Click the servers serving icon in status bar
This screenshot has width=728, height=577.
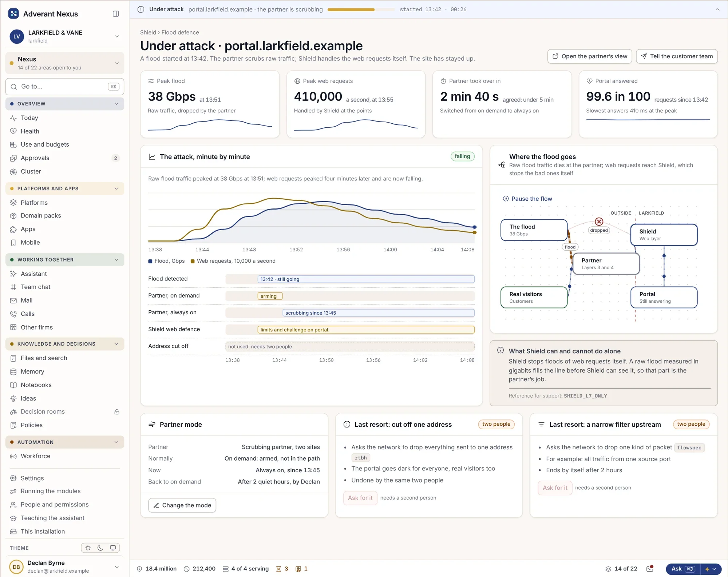(x=226, y=569)
